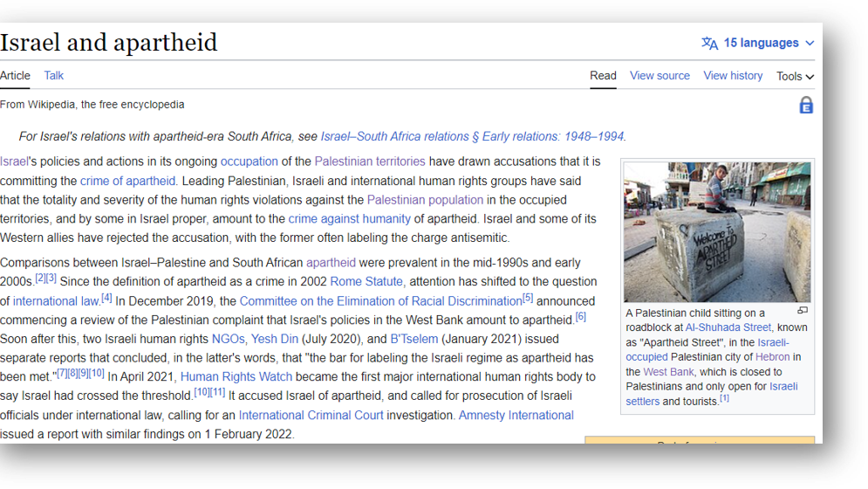
Task: Enlarge image using caption expand icon
Action: (803, 311)
